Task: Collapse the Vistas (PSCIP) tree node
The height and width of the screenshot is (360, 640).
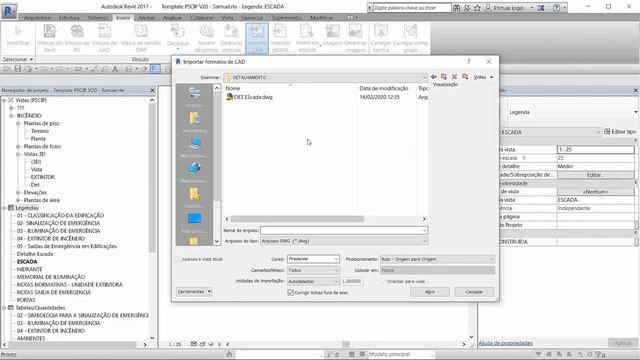Action: (x=4, y=100)
